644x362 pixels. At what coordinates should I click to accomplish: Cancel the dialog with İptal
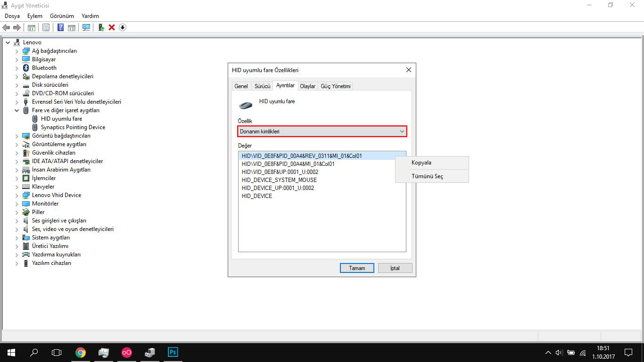click(x=395, y=268)
